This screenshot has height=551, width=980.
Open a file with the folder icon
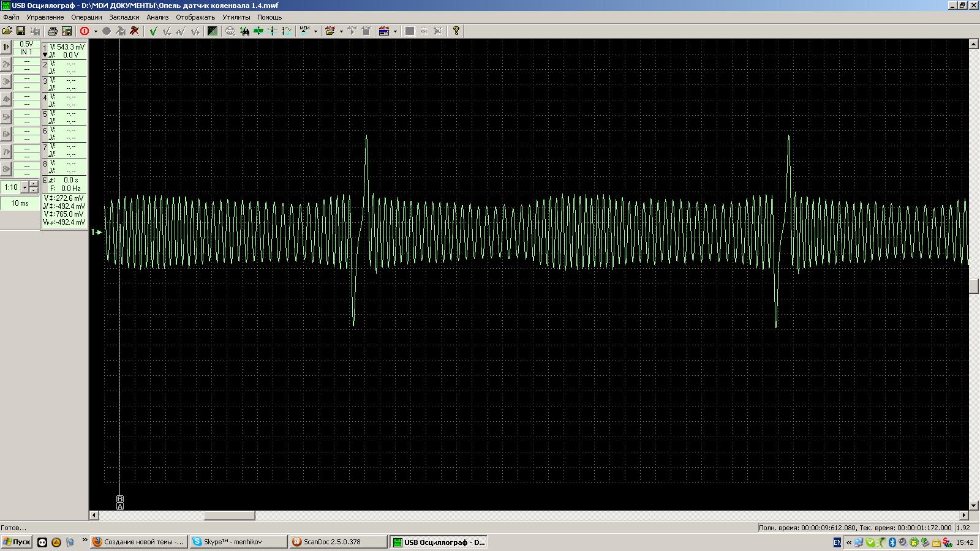click(x=7, y=31)
